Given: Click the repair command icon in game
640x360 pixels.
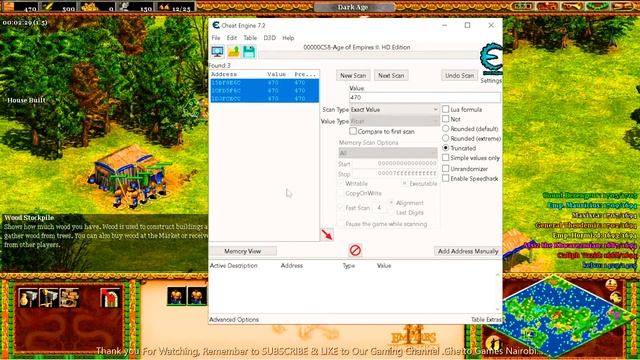Looking at the screenshot, I should (x=69, y=298).
